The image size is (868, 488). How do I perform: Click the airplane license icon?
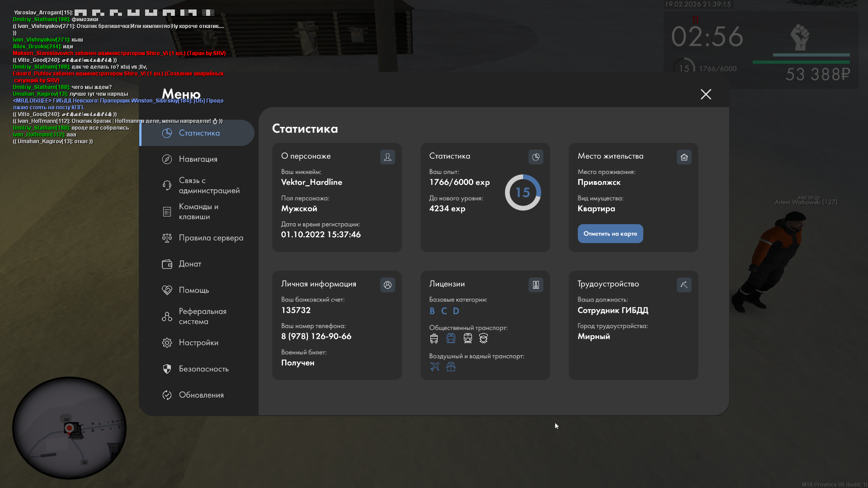coord(434,366)
